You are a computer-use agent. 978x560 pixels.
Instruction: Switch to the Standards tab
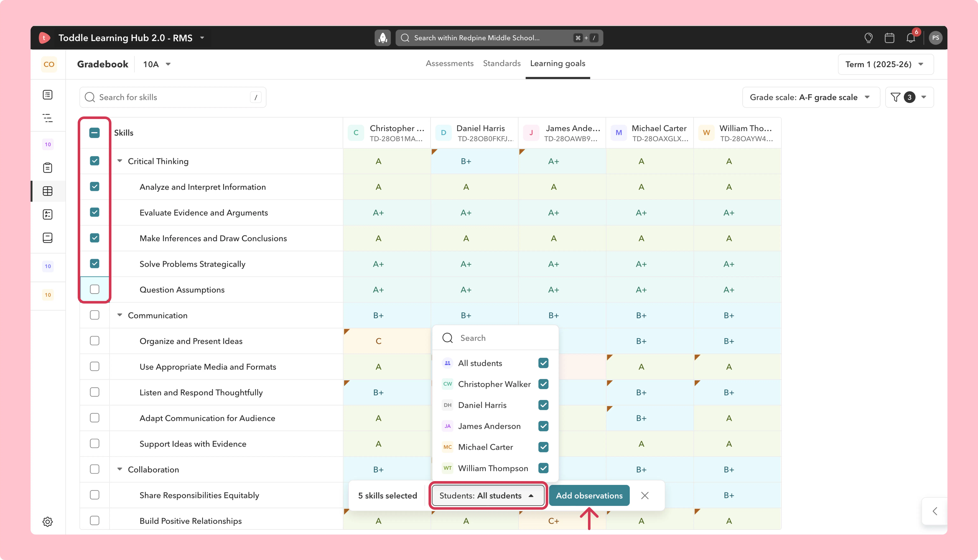coord(502,63)
